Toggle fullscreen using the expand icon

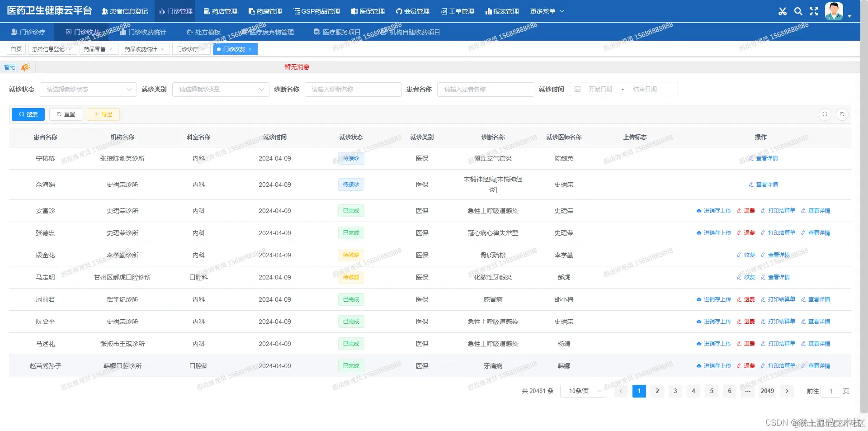click(814, 11)
